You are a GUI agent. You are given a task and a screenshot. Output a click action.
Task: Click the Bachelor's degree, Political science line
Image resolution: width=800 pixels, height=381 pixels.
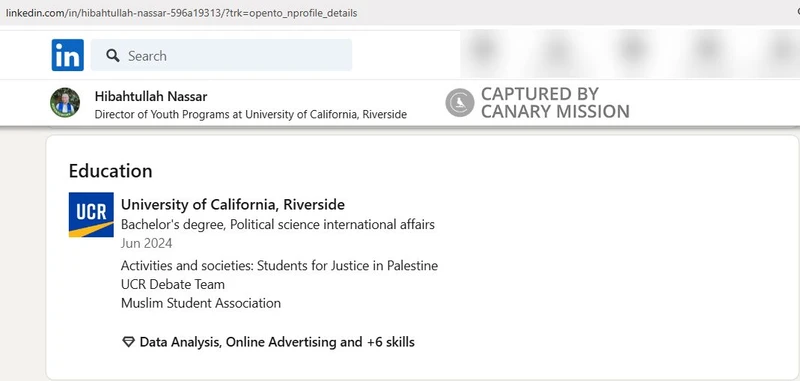tap(278, 224)
